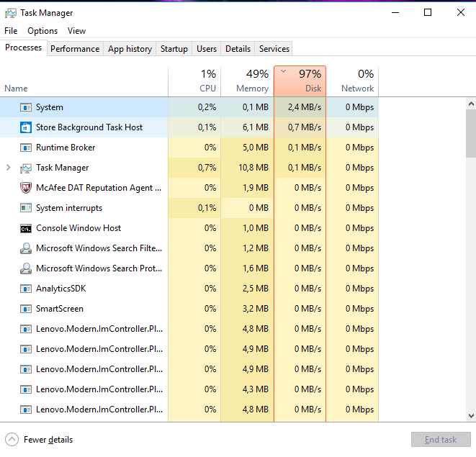Click the Task Manager process row icon
This screenshot has height=457, width=476.
(x=26, y=168)
